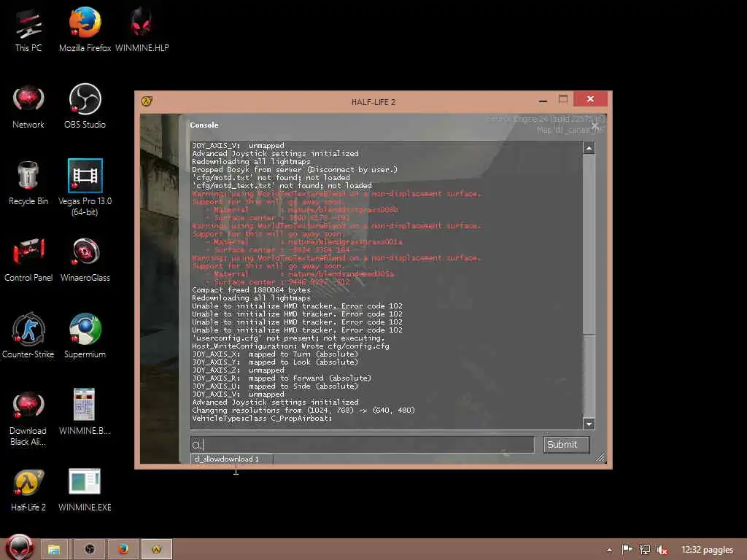Screen dimensions: 747x560
Task: Submit the console command
Action: 566,444
